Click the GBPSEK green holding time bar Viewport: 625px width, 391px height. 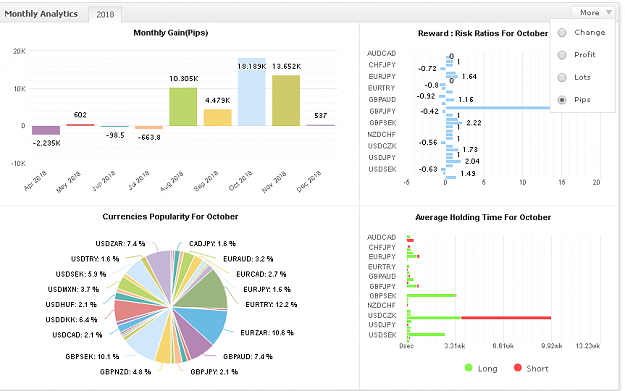[431, 295]
